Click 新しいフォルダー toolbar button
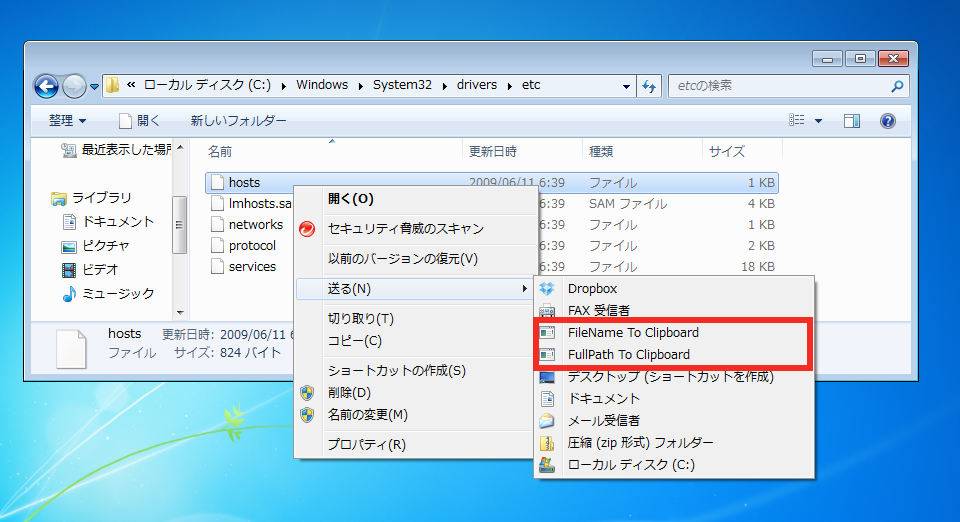 pos(238,121)
